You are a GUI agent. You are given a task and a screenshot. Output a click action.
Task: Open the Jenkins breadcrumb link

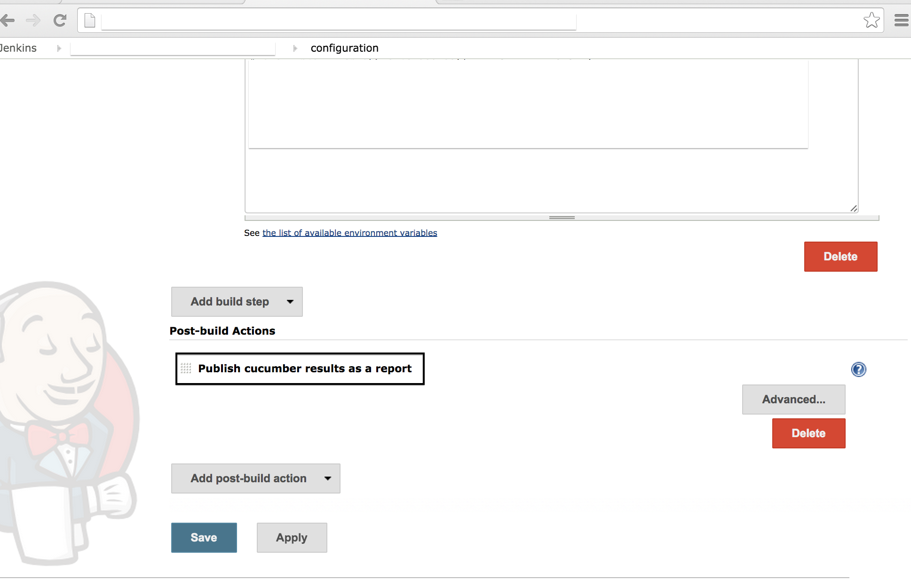(x=18, y=48)
